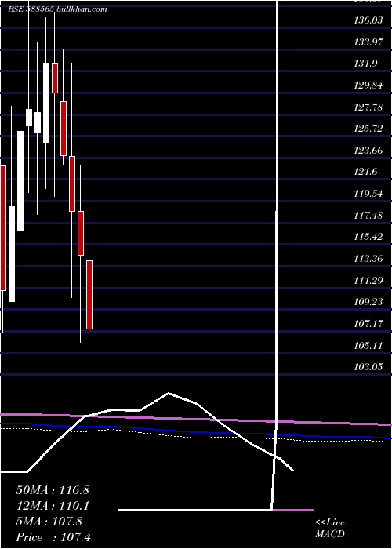Click the Price : 107.4 readout

click(x=53, y=537)
